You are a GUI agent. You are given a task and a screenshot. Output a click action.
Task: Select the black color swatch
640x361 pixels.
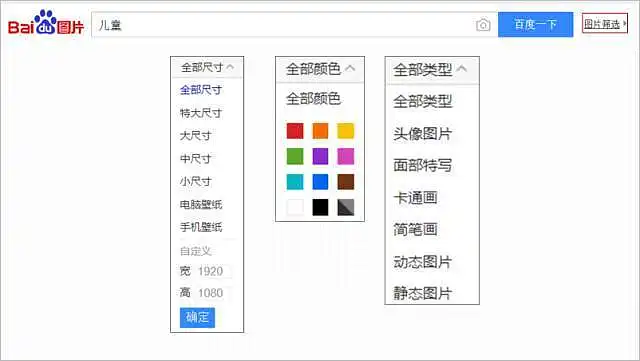[320, 207]
